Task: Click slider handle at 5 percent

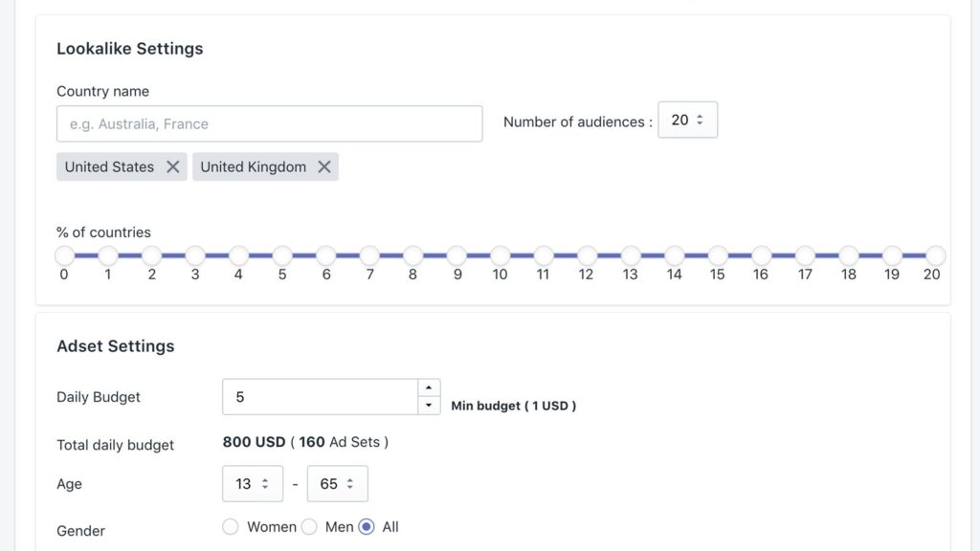Action: [282, 255]
